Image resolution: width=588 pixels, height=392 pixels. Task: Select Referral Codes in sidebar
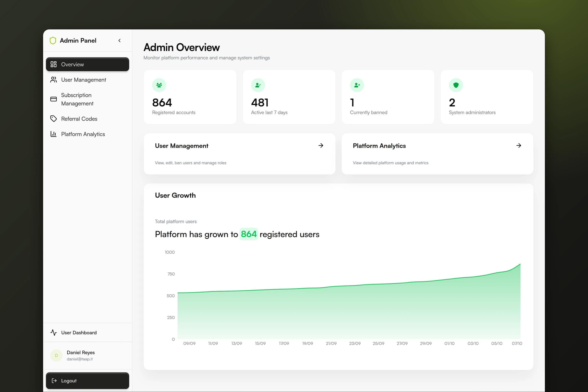point(87,119)
